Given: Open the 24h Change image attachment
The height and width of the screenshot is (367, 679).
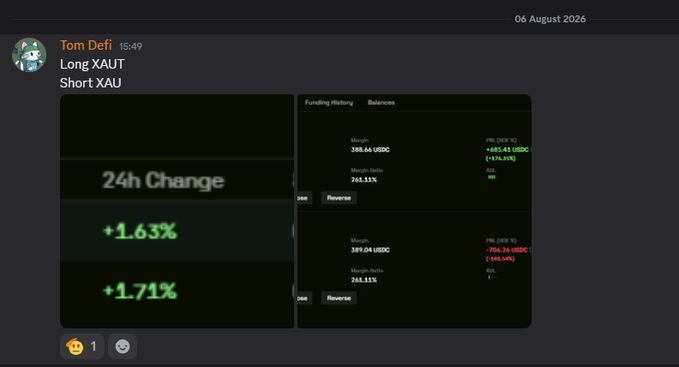Looking at the screenshot, I should pos(177,211).
